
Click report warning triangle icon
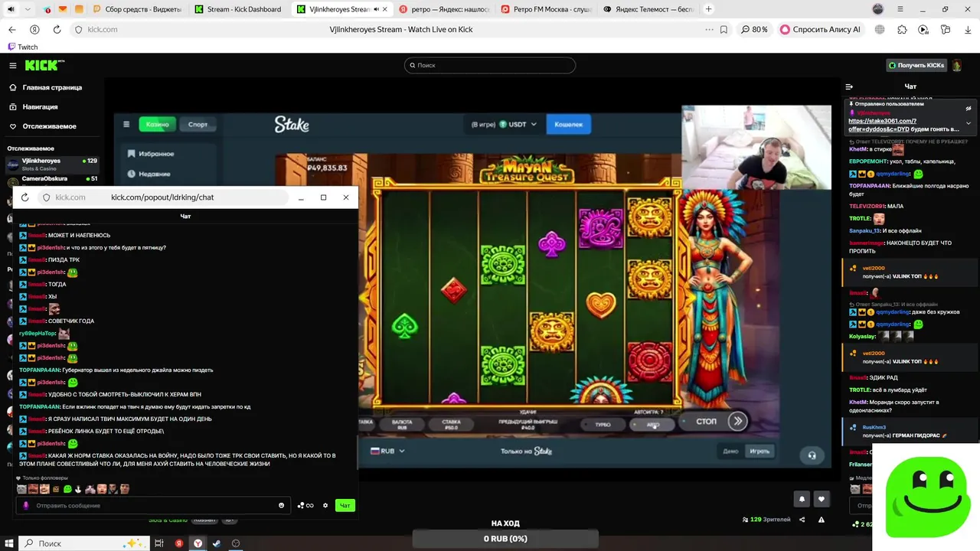[822, 520]
